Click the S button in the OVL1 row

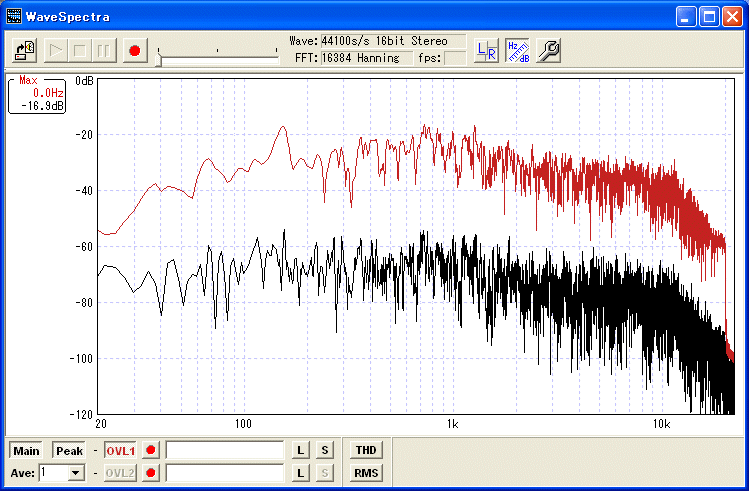[324, 451]
